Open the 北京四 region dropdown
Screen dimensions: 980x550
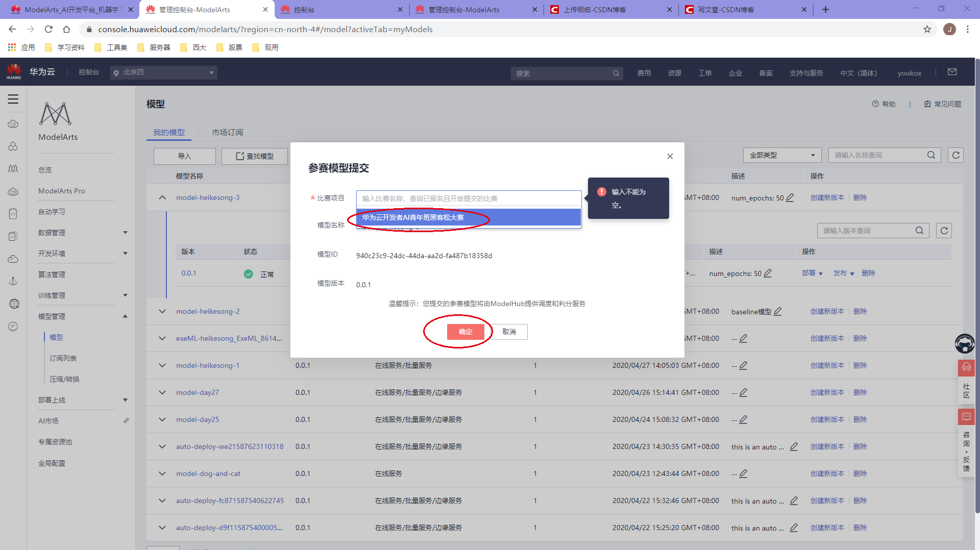tap(163, 72)
